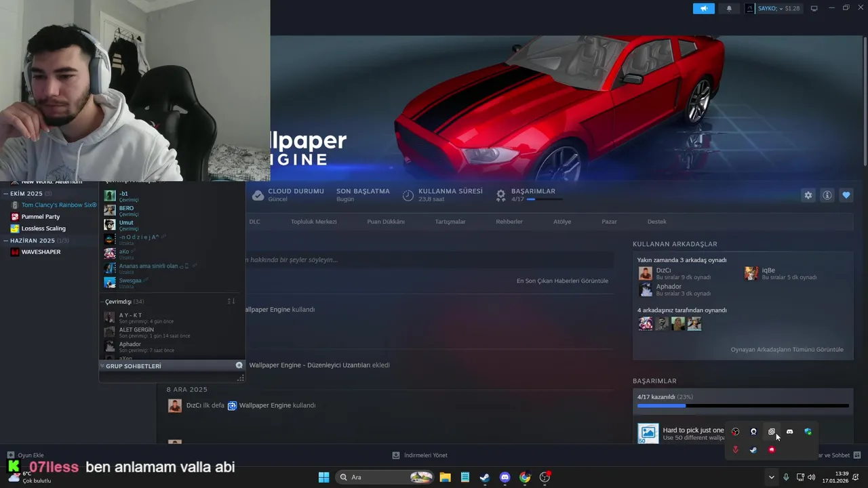
Task: Open red downward arrow tray icon
Action: 735,450
